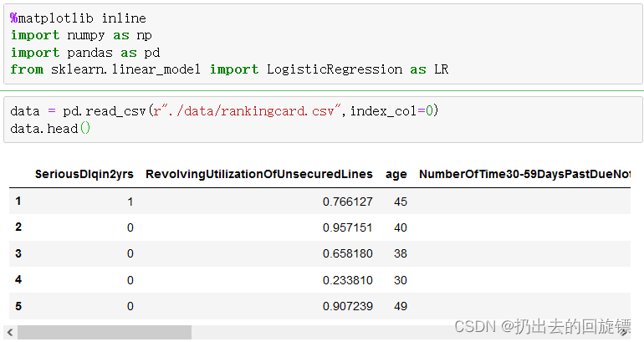
Task: Click the value 0.766127
Action: 347,202
